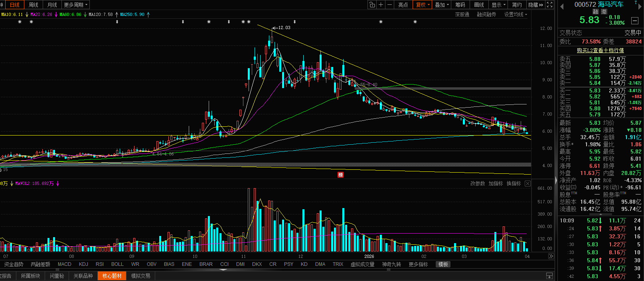Image resolution: width=644 pixels, height=281 pixels.
Task: Open the 复权 adjustment dropdown
Action: click(x=423, y=5)
